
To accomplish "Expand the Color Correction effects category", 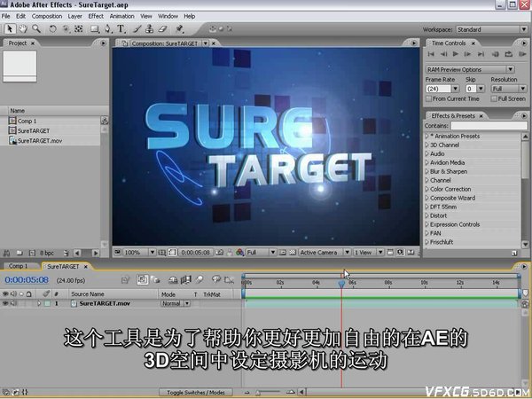I will click(427, 190).
